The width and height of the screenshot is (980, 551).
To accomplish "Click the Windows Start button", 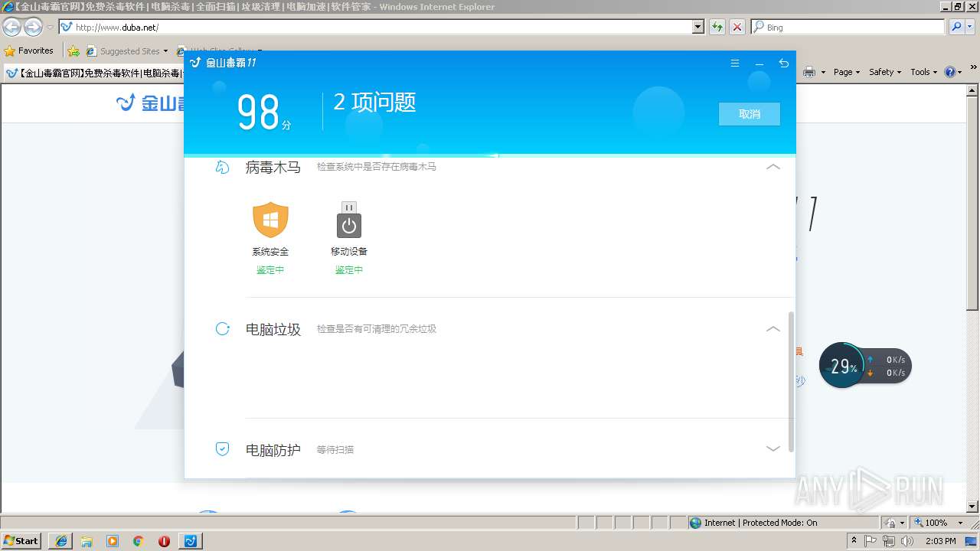I will [x=21, y=541].
